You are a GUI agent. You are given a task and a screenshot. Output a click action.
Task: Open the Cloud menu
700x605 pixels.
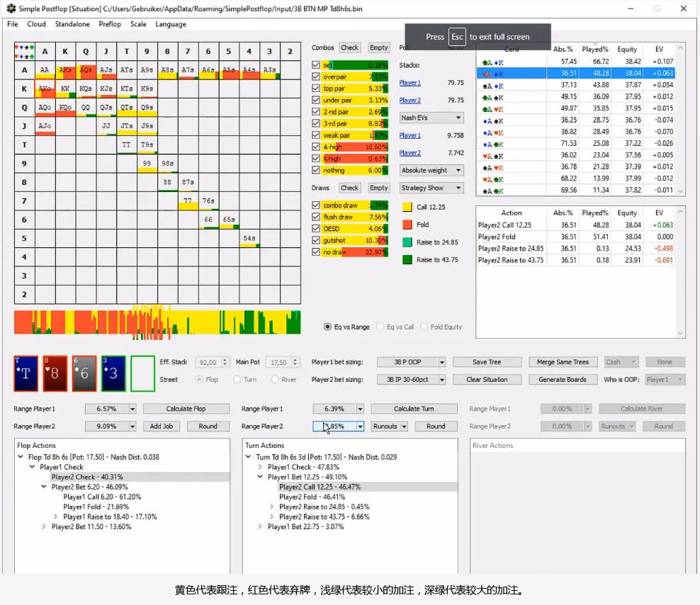tap(36, 24)
